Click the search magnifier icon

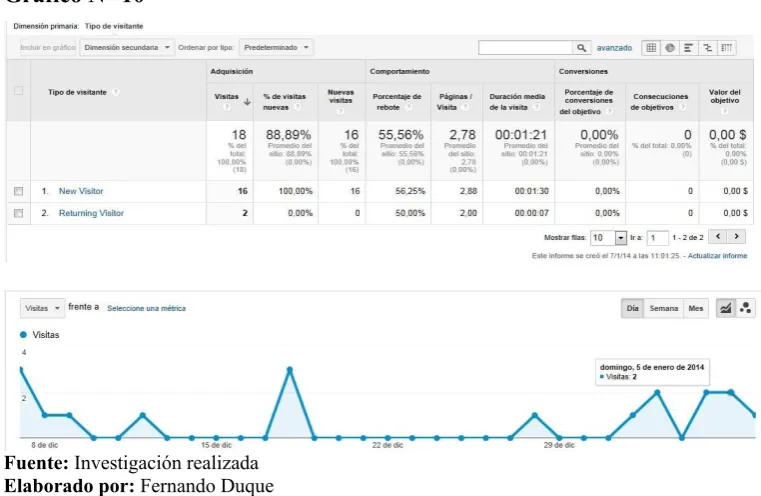pyautogui.click(x=581, y=48)
